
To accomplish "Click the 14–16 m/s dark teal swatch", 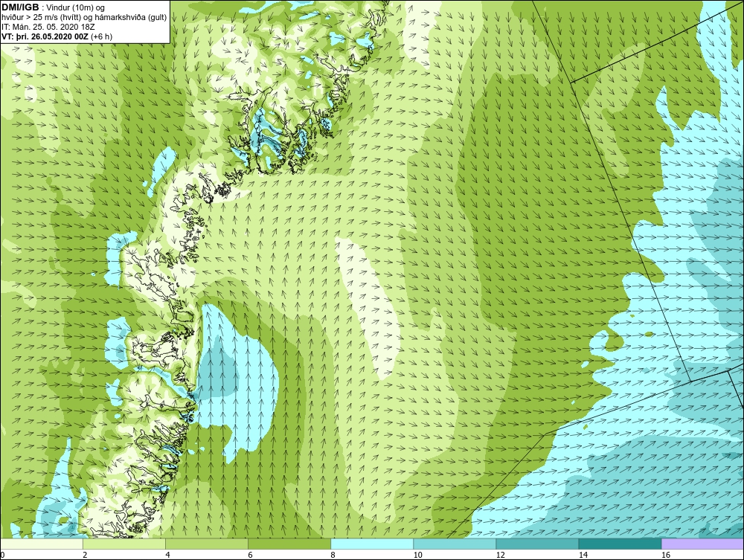I will click(619, 544).
